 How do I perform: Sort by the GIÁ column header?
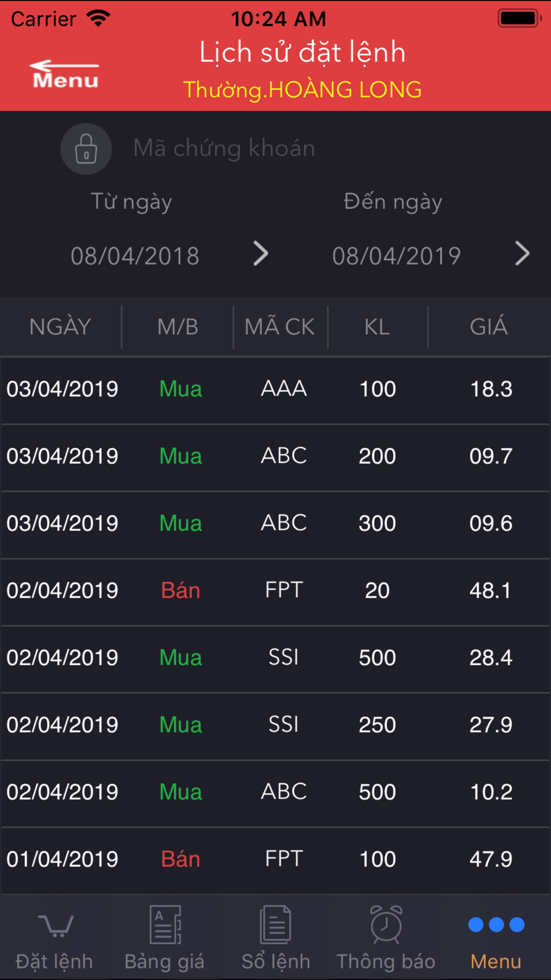point(489,327)
